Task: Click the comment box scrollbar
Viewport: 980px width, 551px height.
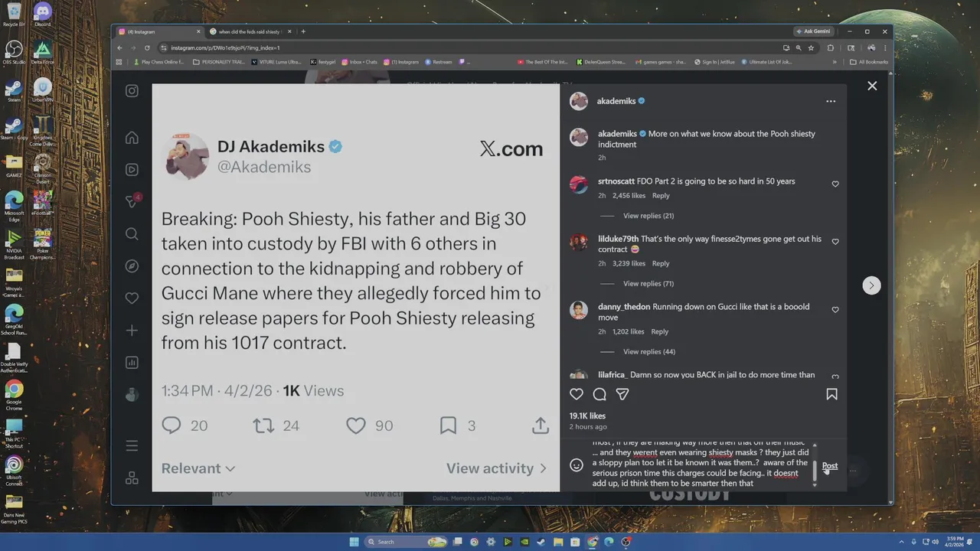Action: tap(814, 465)
